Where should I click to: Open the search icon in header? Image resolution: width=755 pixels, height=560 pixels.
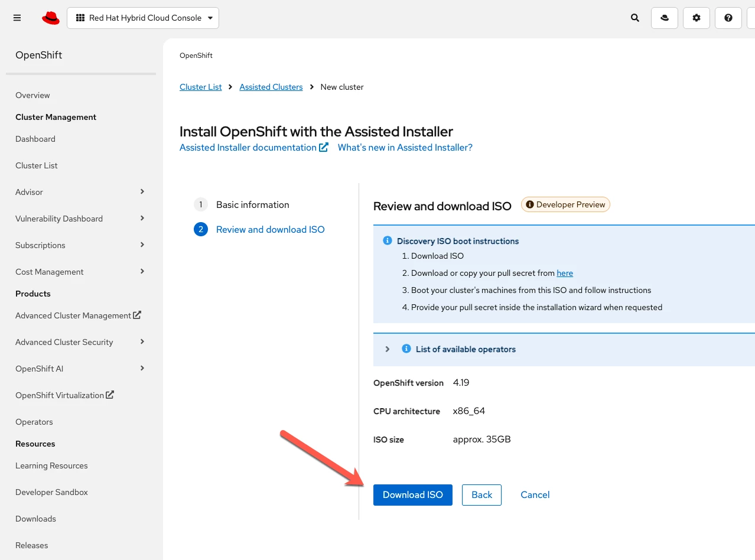pos(635,18)
